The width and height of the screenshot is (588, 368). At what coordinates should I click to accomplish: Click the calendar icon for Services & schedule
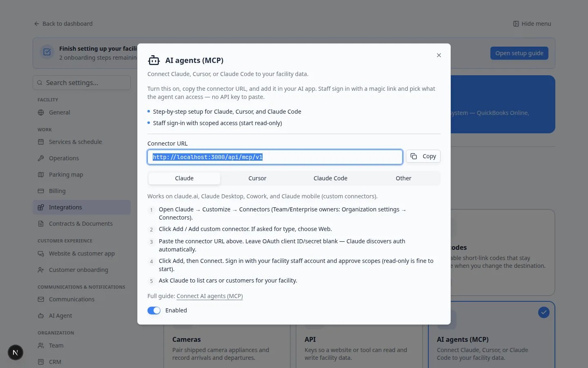tap(41, 142)
